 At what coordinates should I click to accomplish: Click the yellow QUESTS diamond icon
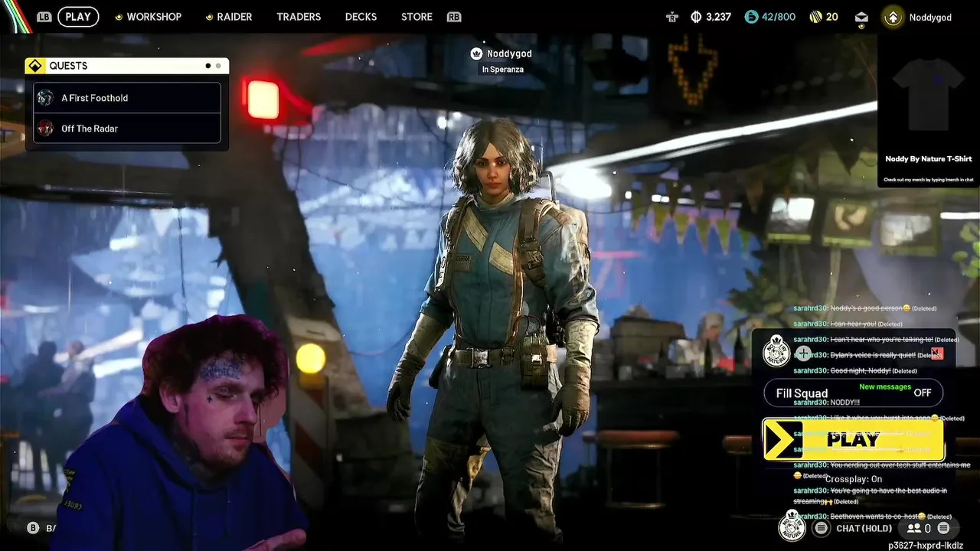(x=34, y=66)
